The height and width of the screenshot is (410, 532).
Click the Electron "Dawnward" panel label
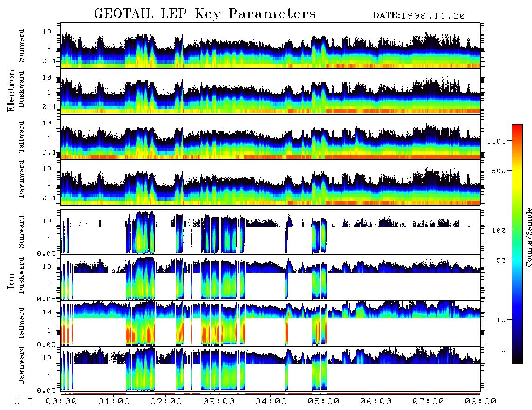coord(21,179)
